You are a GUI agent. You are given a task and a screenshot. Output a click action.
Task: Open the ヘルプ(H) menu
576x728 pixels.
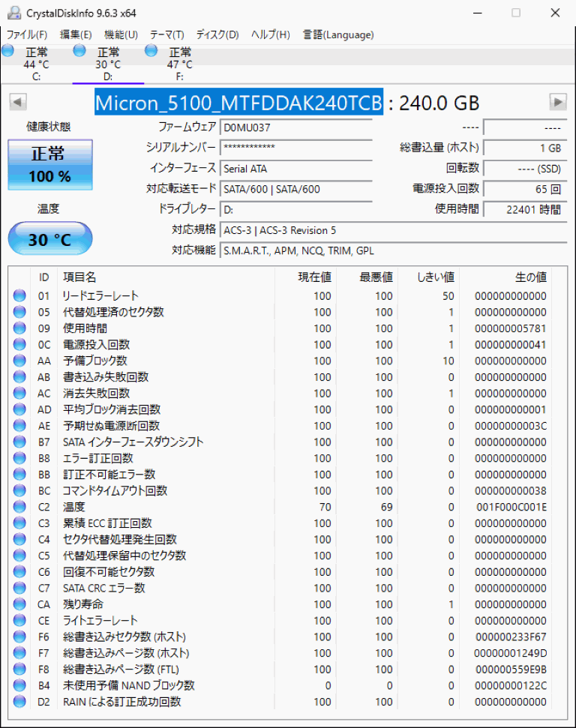[270, 34]
